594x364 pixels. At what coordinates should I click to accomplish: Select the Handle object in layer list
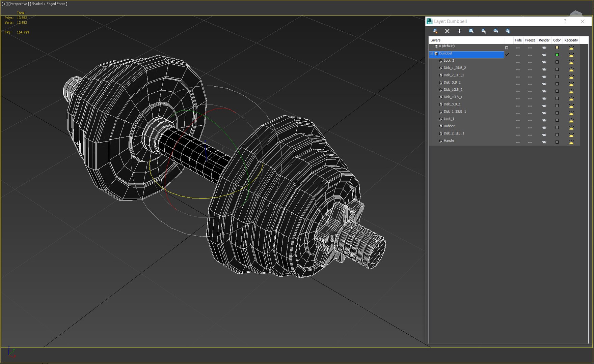(x=449, y=141)
